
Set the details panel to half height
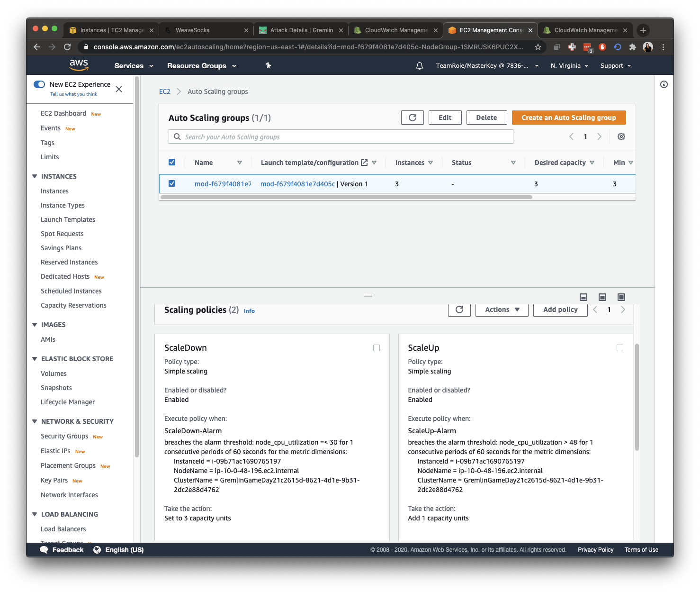click(x=602, y=297)
